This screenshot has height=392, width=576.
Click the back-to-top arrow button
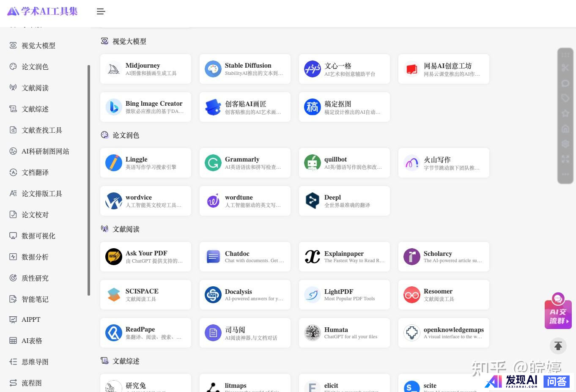(x=558, y=346)
